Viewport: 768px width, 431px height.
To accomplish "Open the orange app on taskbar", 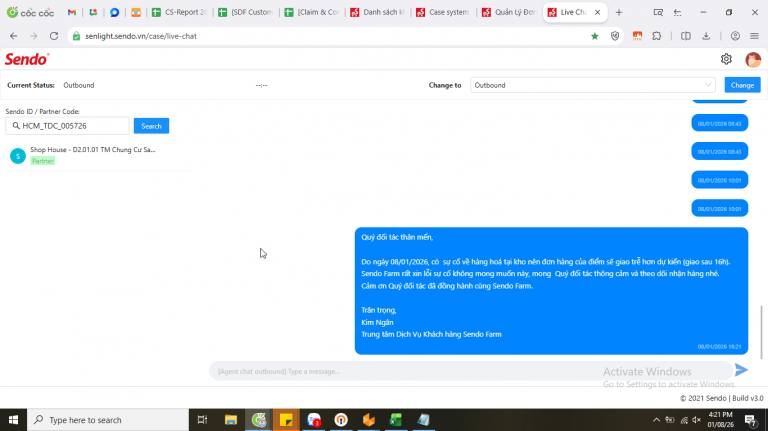I will pyautogui.click(x=368, y=420).
